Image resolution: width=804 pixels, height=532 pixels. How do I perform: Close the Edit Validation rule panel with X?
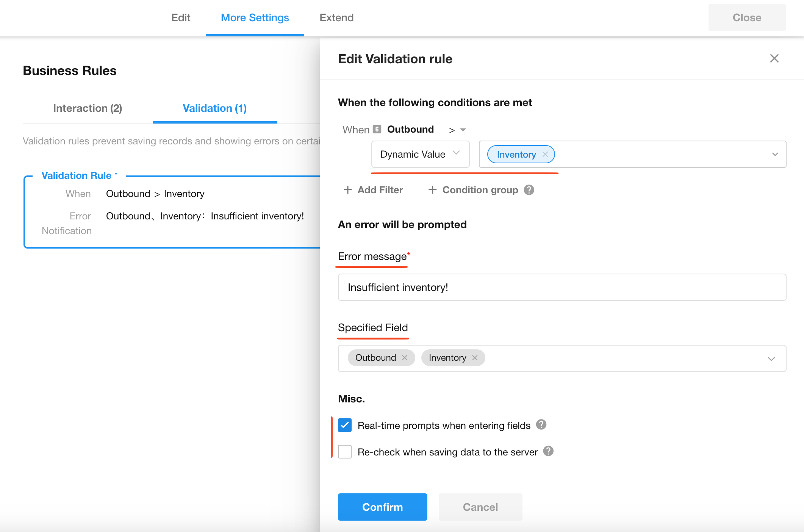(774, 58)
